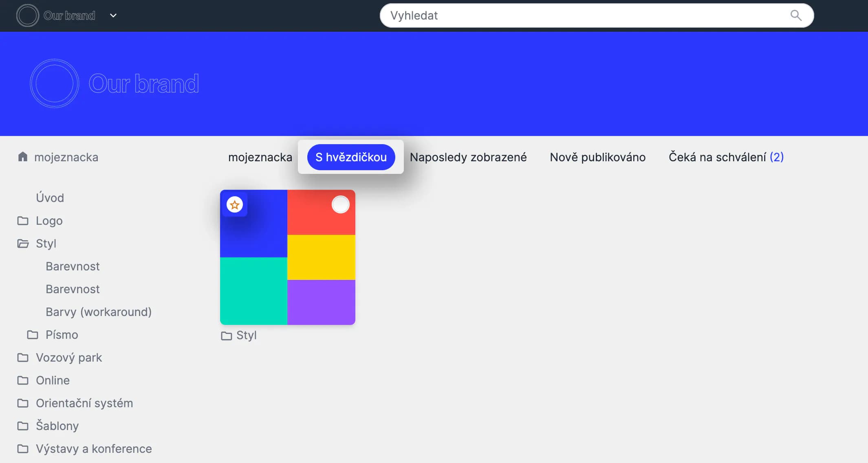
Task: Select the Styl card with its circle checkbox
Action: point(340,204)
